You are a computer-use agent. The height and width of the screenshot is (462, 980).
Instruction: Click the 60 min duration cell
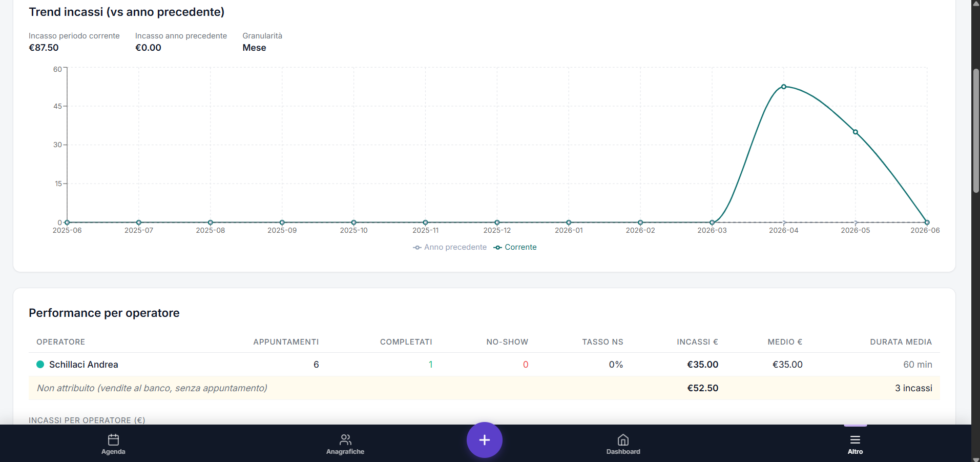point(918,365)
